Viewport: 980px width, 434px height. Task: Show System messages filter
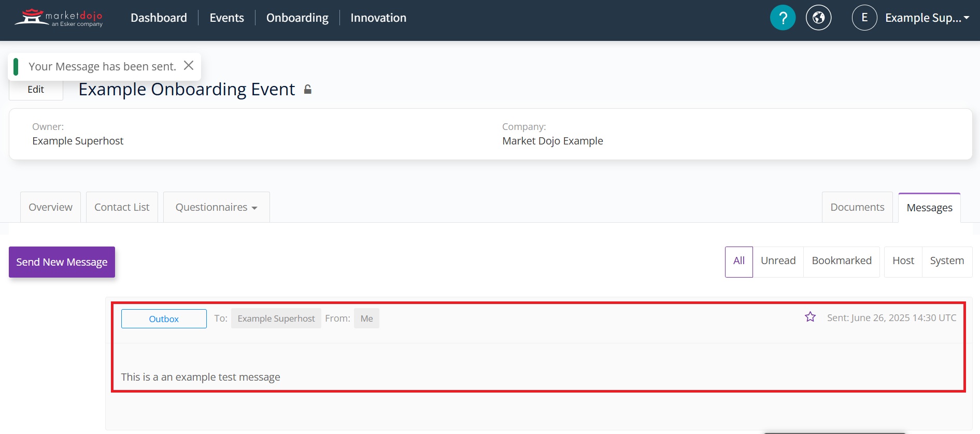coord(946,261)
